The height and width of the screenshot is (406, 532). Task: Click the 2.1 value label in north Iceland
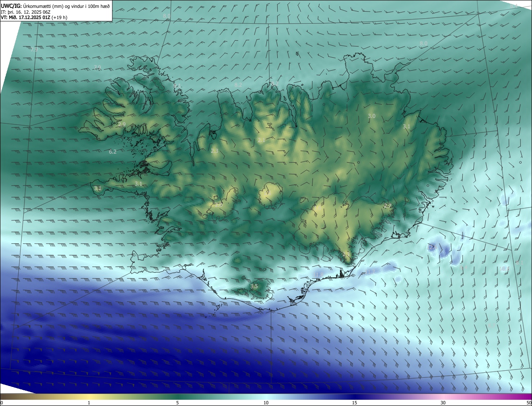point(261,140)
